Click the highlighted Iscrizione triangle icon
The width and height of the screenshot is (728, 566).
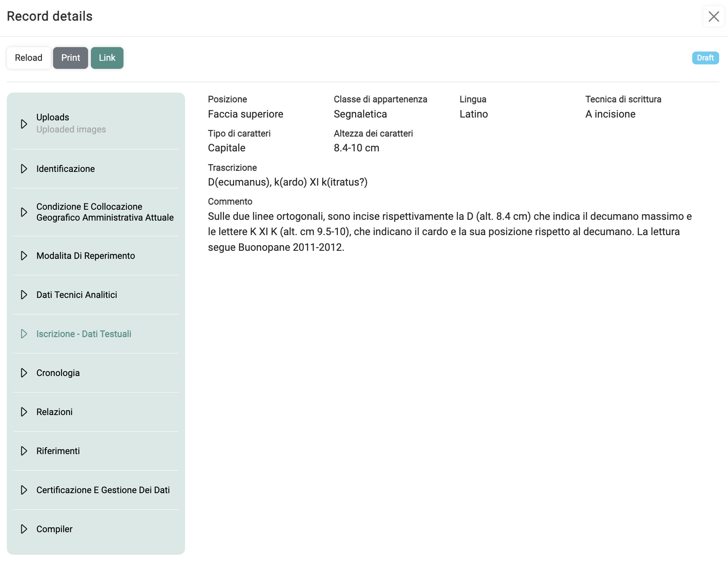(24, 334)
